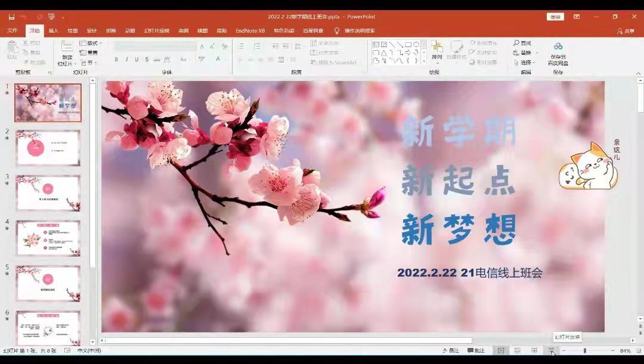Click the Increase Font Size icon
644x364 pixels.
point(202,47)
